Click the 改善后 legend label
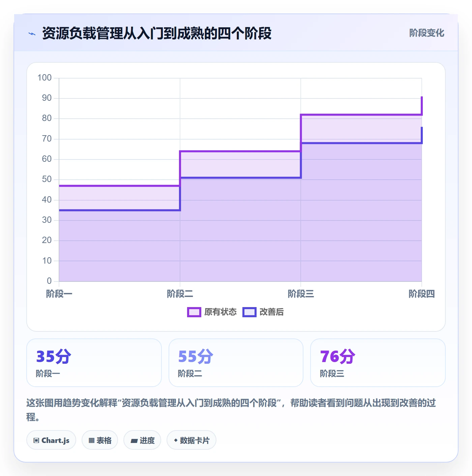Image resolution: width=472 pixels, height=476 pixels. (271, 312)
